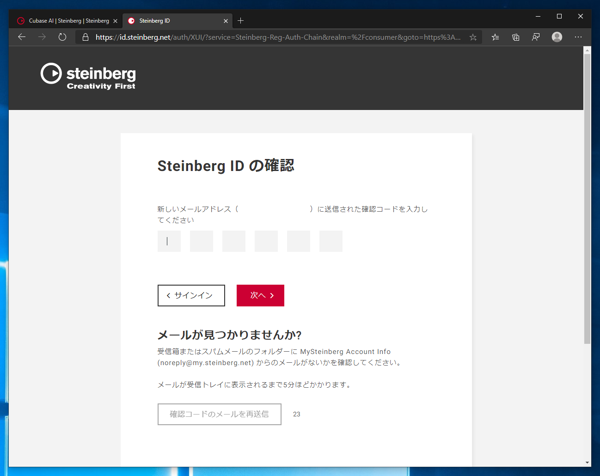
Task: Close the Cubase AI tab
Action: 115,21
